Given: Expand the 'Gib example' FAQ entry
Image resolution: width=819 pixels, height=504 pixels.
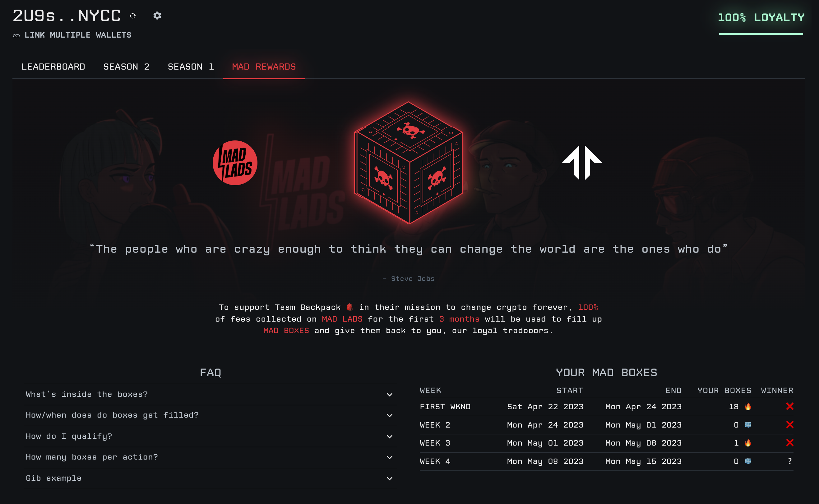Looking at the screenshot, I should (x=211, y=478).
